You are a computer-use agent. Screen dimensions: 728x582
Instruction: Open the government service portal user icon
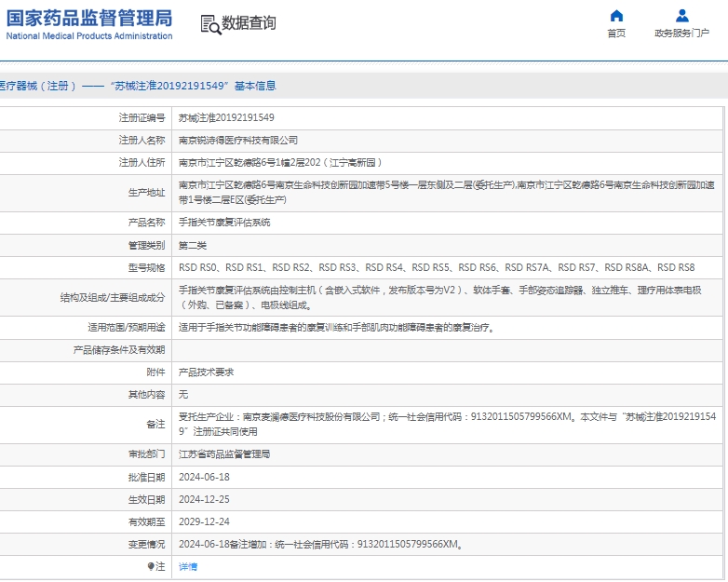coord(682,16)
